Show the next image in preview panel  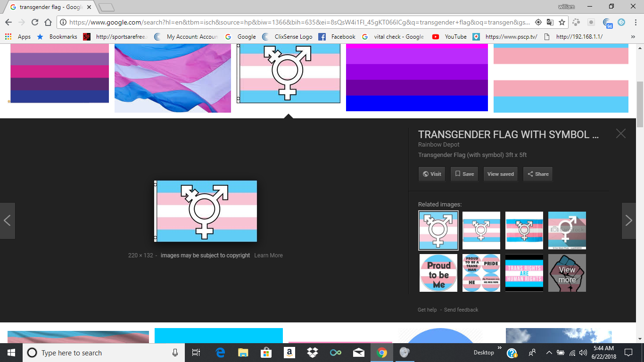pos(628,221)
